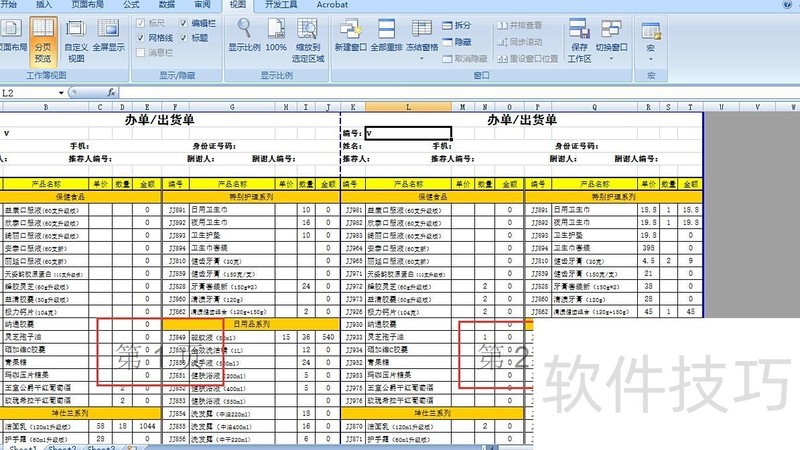Expand the 宏 macros dropdown arrow
Viewport: 800px width, 450px height.
click(651, 60)
